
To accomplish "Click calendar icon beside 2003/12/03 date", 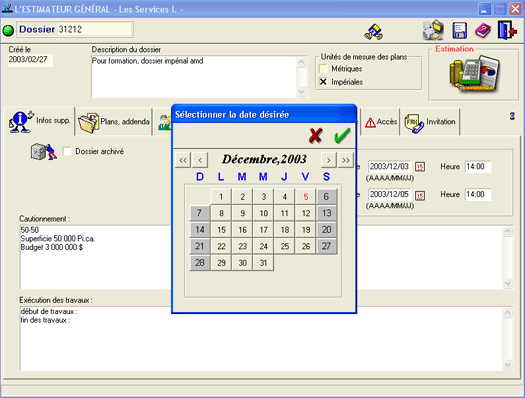I will pyautogui.click(x=420, y=167).
